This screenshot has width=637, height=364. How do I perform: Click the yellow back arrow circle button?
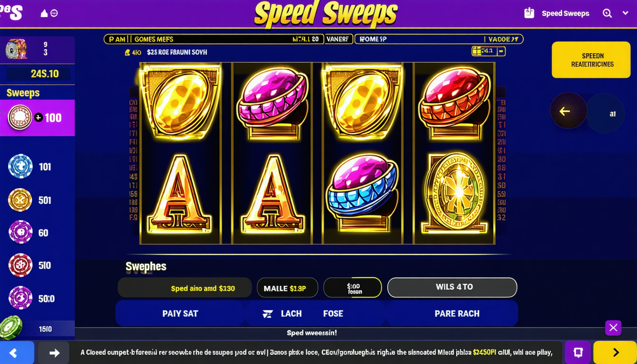pyautogui.click(x=568, y=111)
